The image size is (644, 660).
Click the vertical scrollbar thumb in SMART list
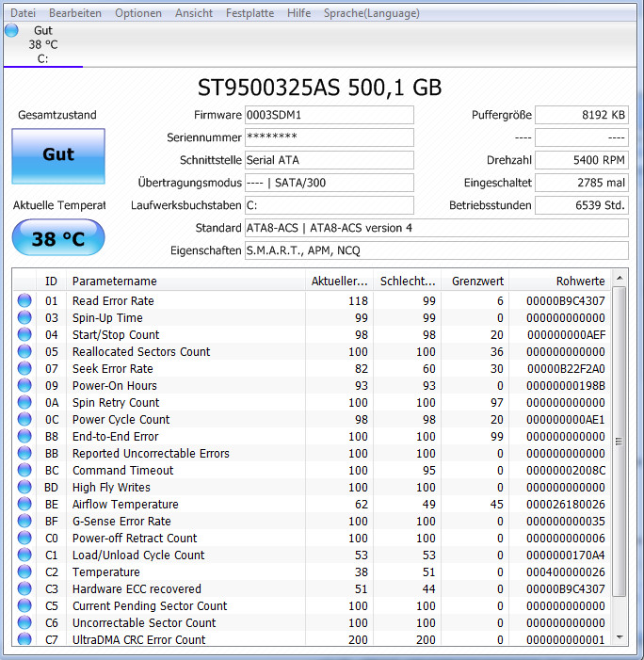620,442
